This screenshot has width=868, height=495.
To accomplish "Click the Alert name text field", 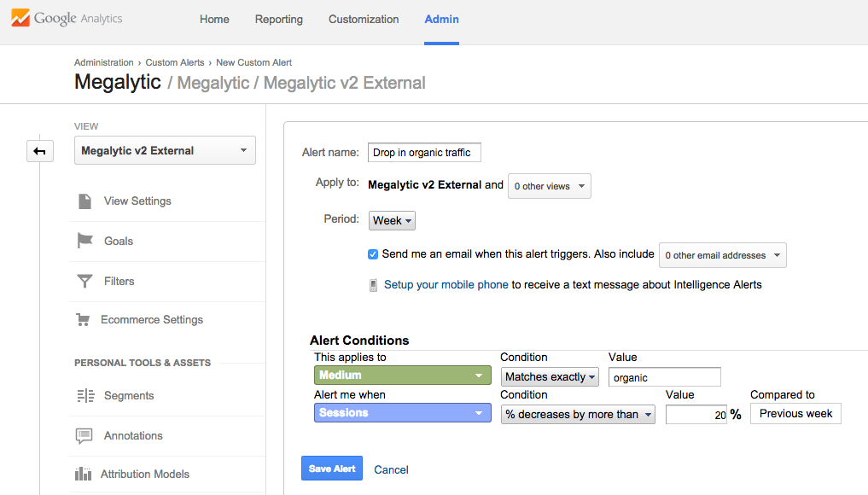I will point(424,153).
